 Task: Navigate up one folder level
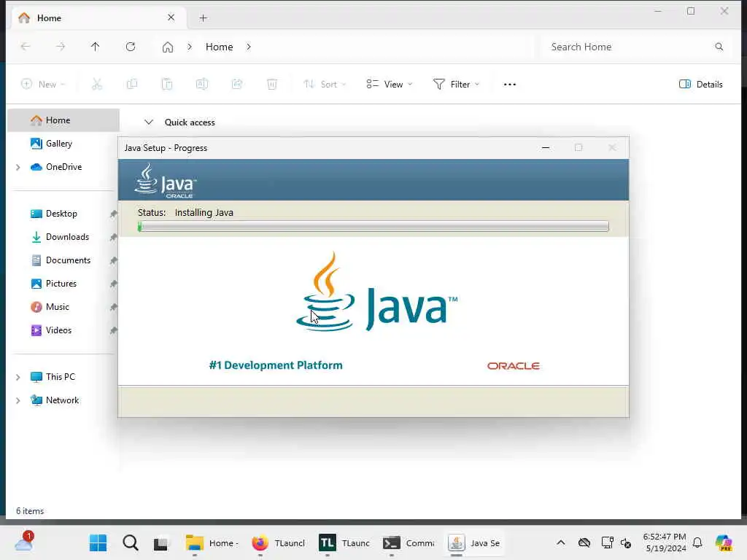(96, 47)
